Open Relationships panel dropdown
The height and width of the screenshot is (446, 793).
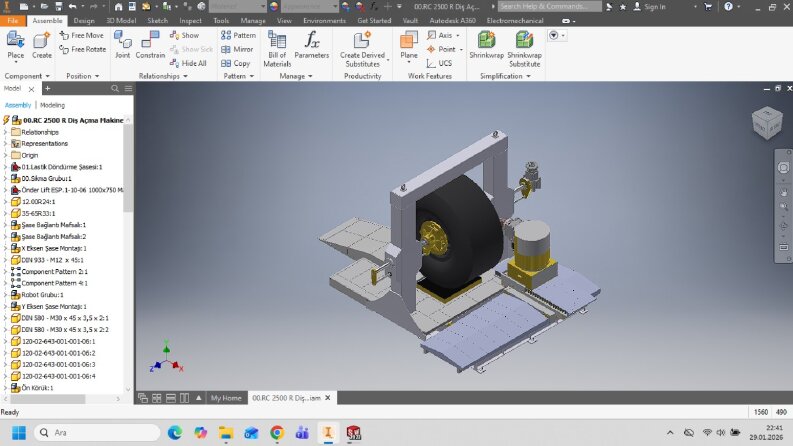click(163, 76)
